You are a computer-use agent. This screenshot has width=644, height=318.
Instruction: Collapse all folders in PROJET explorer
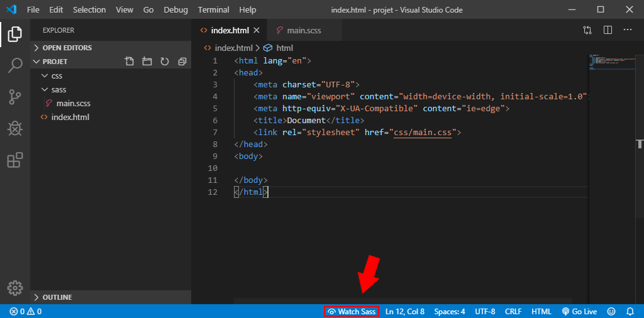coord(182,62)
